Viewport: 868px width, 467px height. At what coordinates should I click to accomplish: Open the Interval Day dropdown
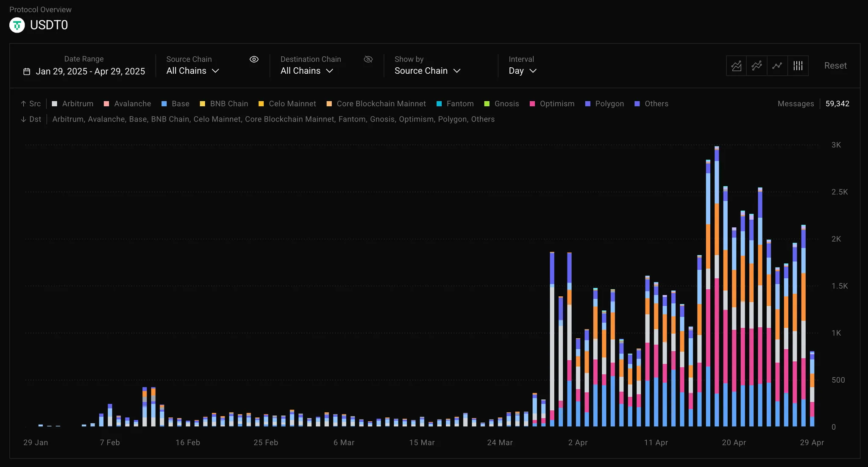click(x=522, y=71)
